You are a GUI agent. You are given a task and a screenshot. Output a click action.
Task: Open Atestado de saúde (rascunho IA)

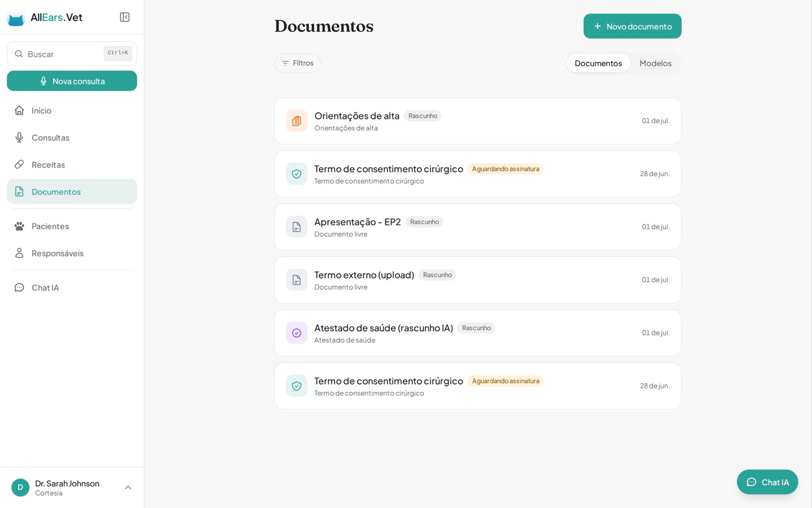click(x=478, y=333)
